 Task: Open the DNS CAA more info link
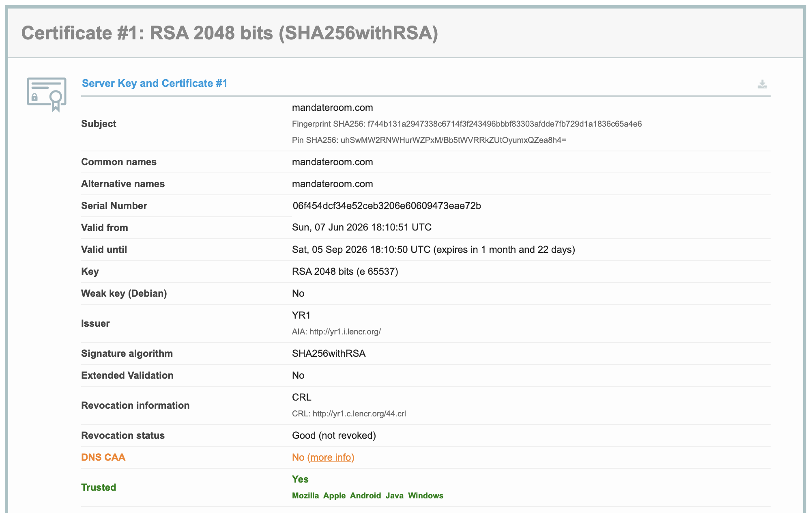331,457
